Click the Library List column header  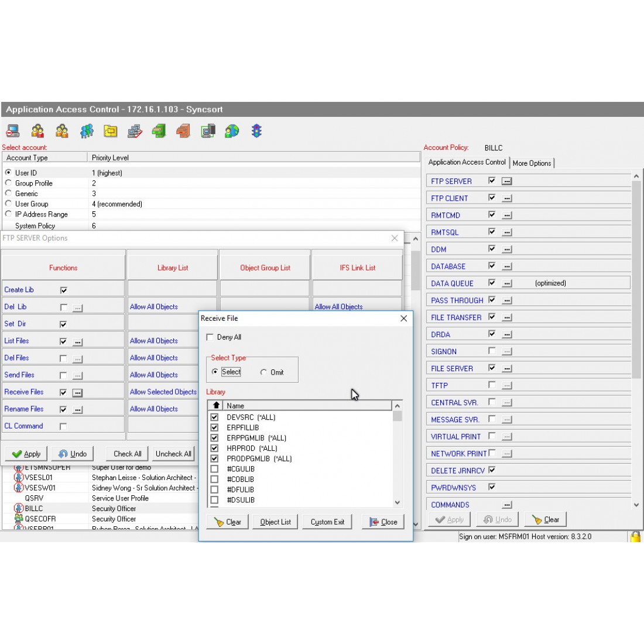click(173, 268)
